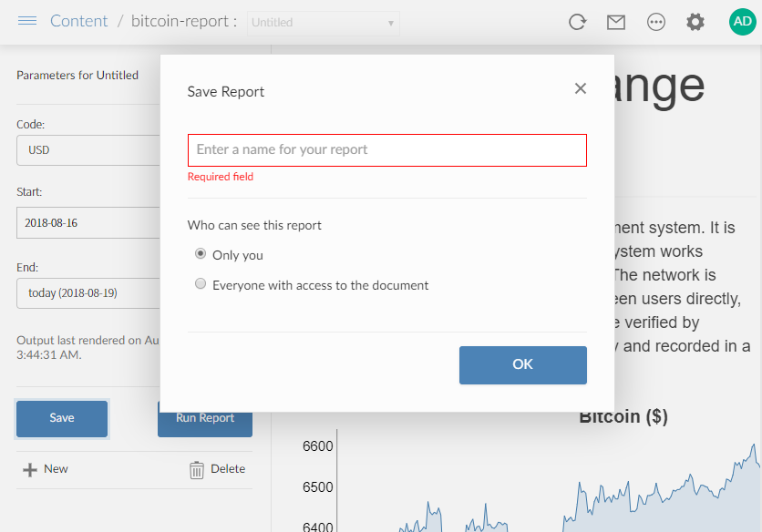This screenshot has width=762, height=532.
Task: Click the Content breadcrumb link
Action: tap(78, 21)
